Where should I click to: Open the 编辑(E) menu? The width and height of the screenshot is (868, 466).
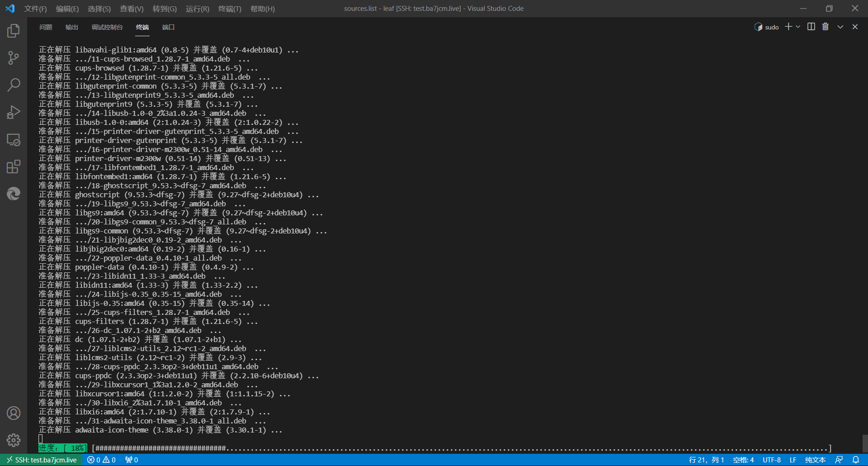click(x=67, y=9)
